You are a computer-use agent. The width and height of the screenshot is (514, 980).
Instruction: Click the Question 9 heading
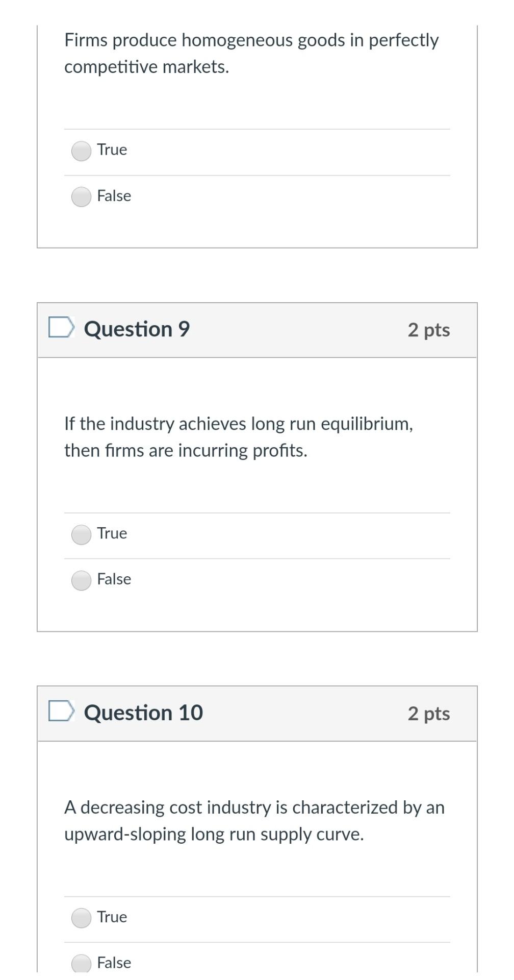point(137,329)
